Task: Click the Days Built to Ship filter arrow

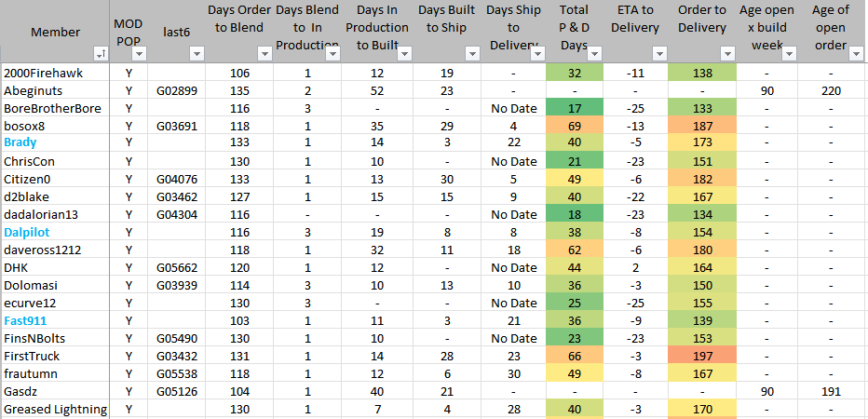Action: (x=473, y=55)
